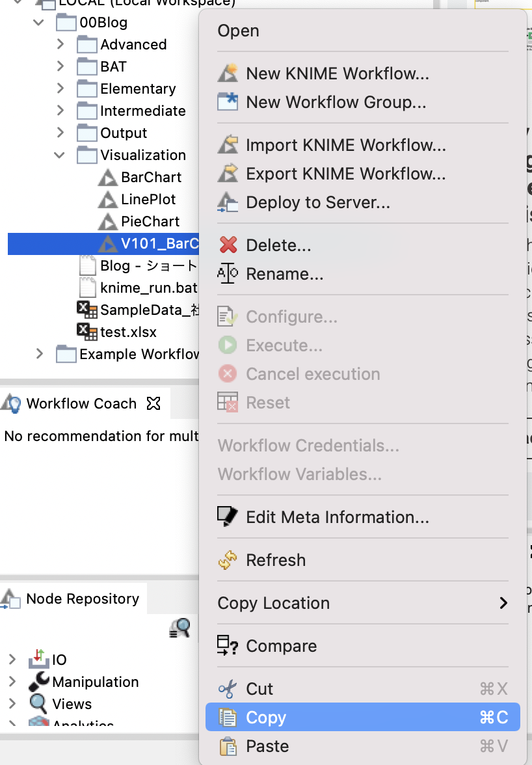Click the Rename text-cursor icon

point(227,273)
